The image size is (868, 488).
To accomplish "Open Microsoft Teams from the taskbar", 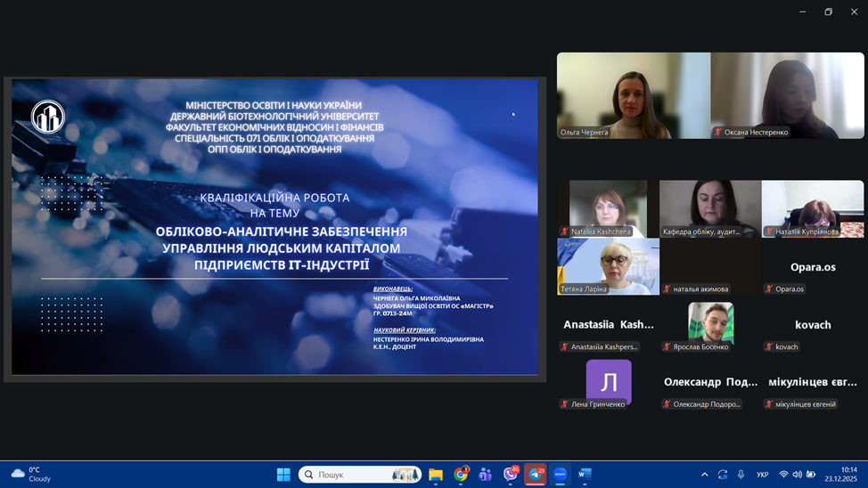I will pyautogui.click(x=486, y=475).
